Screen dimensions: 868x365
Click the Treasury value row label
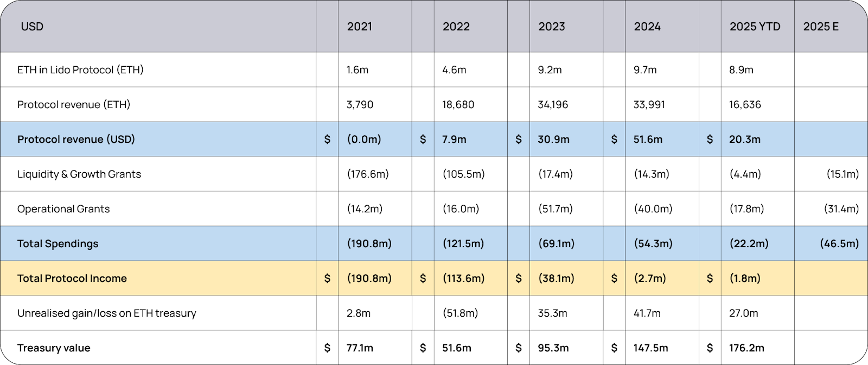[54, 348]
